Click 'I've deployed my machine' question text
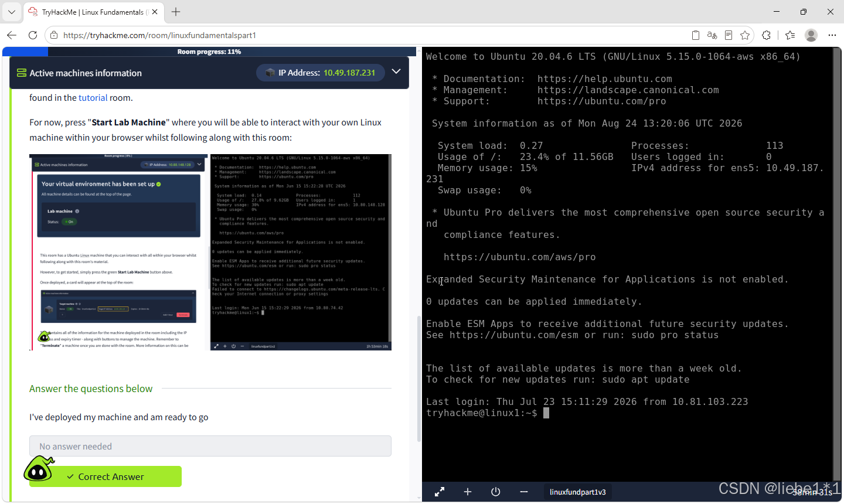844x504 pixels. (119, 417)
